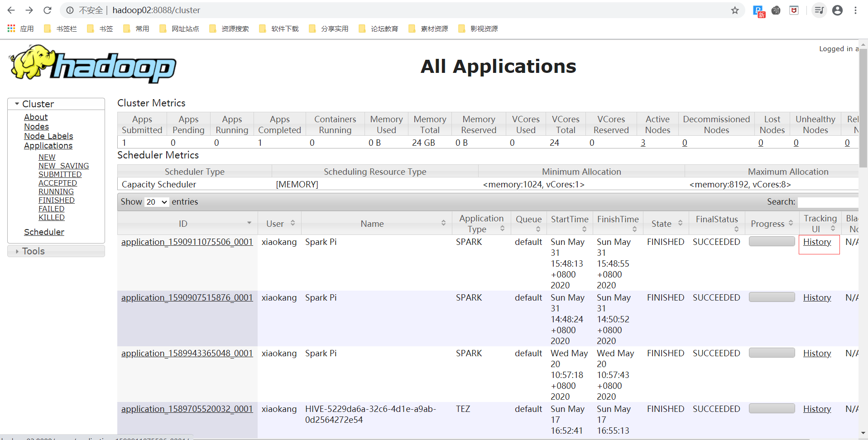Sort applications by State column
The image size is (868, 440).
pyautogui.click(x=680, y=223)
